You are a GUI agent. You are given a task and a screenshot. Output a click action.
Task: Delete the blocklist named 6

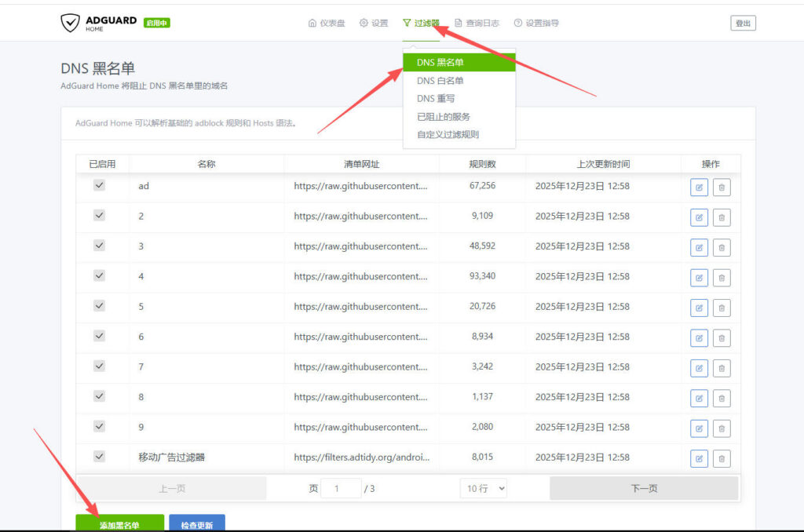tap(722, 338)
